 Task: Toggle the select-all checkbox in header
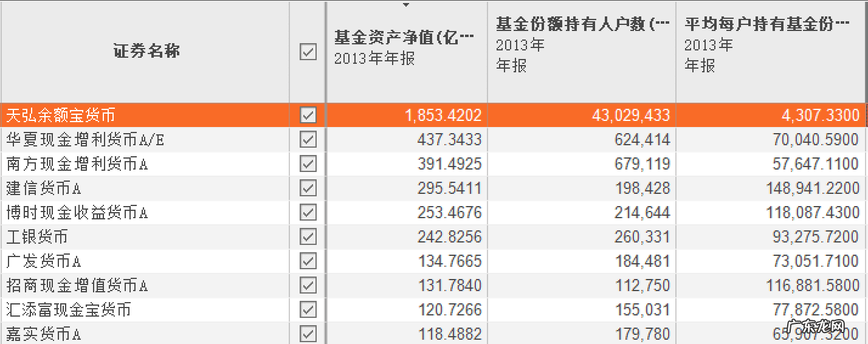tap(308, 52)
